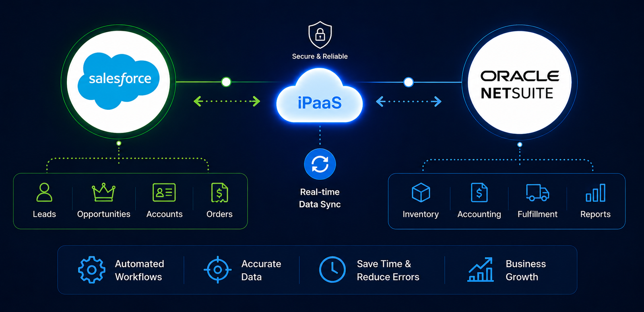Click the "Automated Workflows" text

point(139,270)
